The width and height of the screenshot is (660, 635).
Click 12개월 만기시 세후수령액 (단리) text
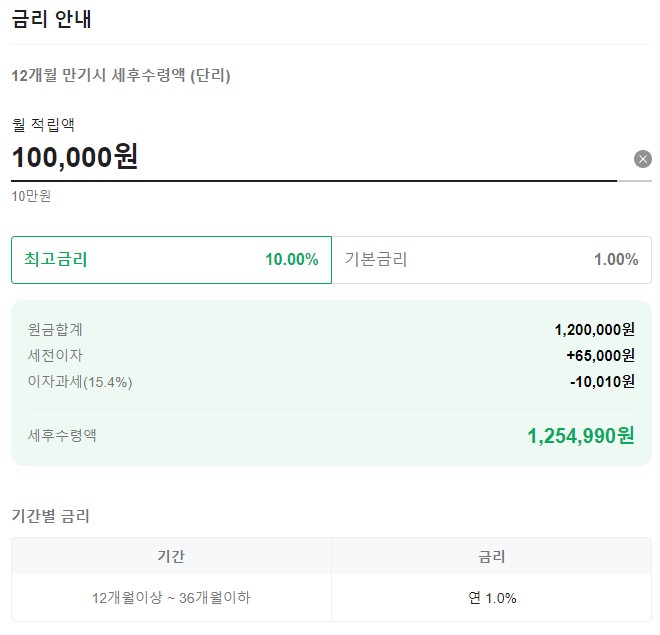click(x=121, y=76)
